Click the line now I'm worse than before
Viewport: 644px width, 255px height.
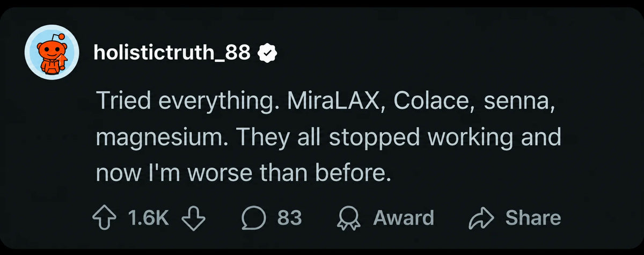click(x=241, y=173)
